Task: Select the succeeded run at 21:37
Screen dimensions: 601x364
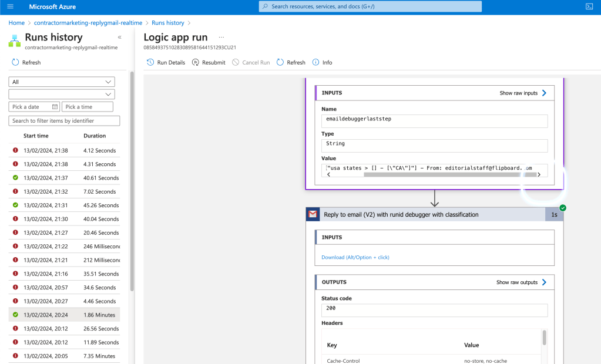Action: 64,178
